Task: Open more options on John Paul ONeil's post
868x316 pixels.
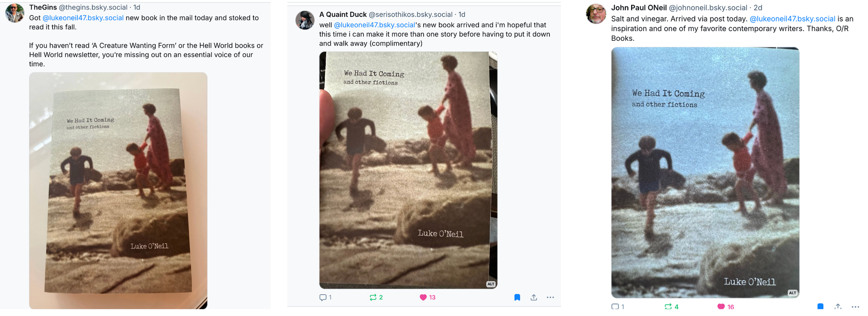Action: [x=855, y=307]
